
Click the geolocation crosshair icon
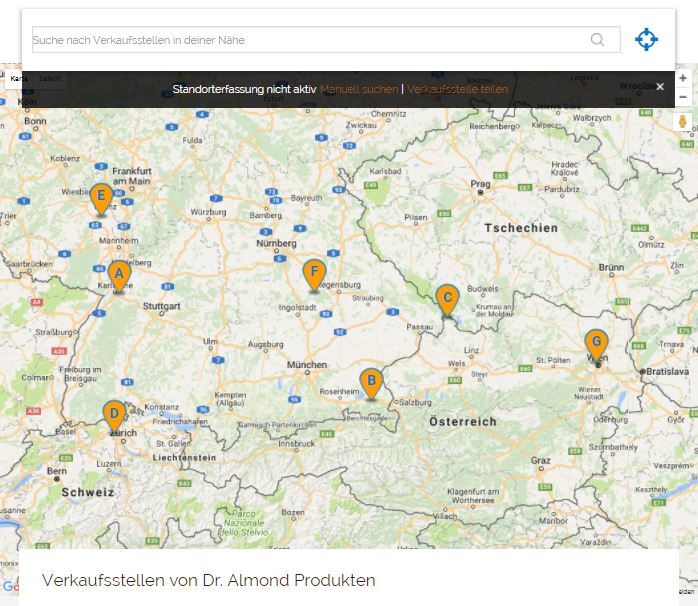(x=647, y=40)
